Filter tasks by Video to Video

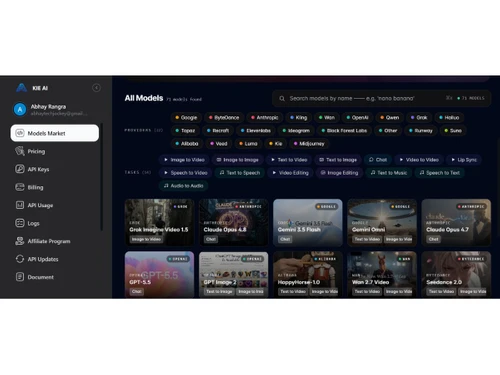[419, 160]
